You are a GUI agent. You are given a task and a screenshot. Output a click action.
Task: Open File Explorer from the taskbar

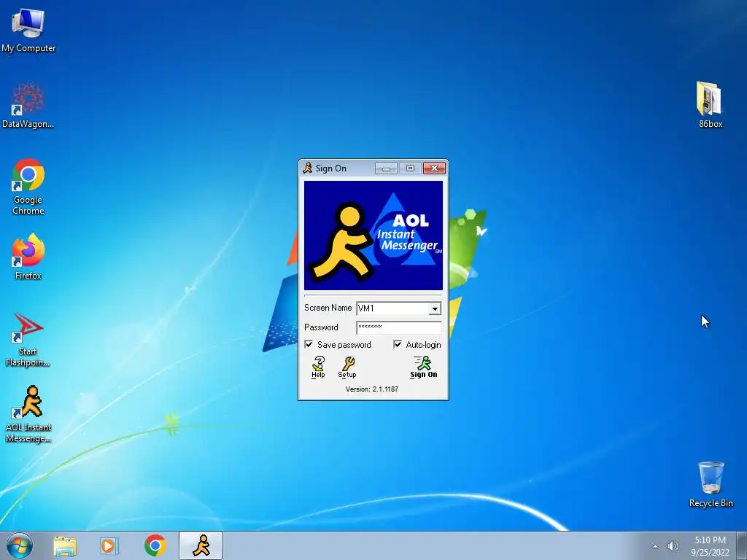click(x=65, y=545)
